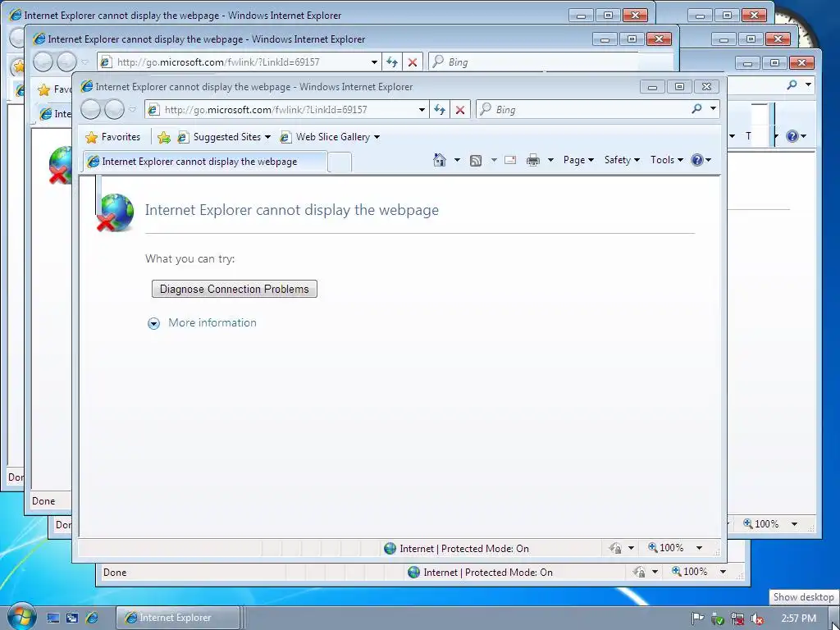The height and width of the screenshot is (630, 840).
Task: Click the address bar in front window
Action: tap(286, 110)
